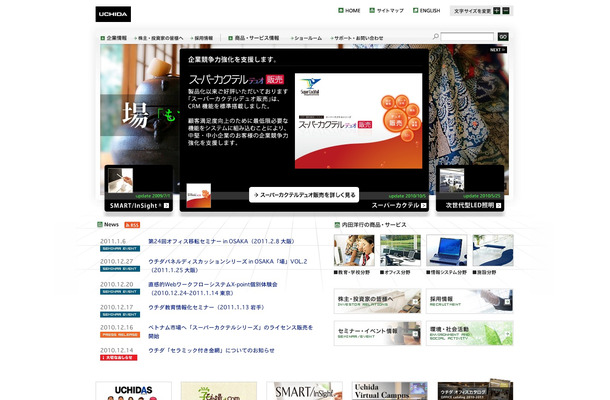Open the 商品・サービス情報 menu
Image resolution: width=610 pixels, height=400 pixels.
click(254, 38)
